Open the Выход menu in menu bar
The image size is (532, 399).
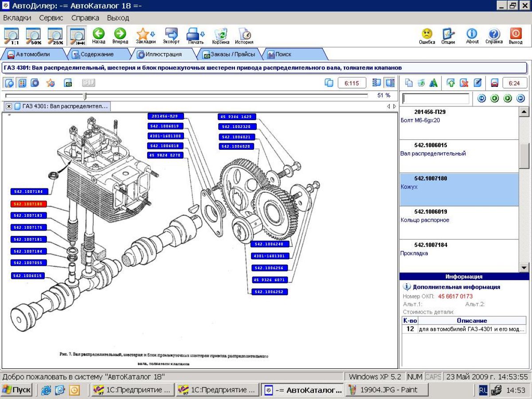pyautogui.click(x=118, y=18)
